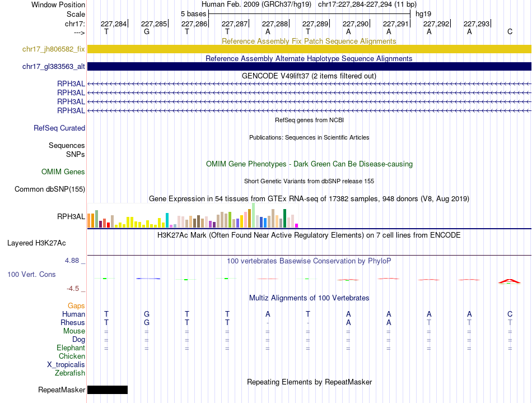Click the -4.5 PhyloP lower scale value
The image size is (532, 403).
coord(73,289)
